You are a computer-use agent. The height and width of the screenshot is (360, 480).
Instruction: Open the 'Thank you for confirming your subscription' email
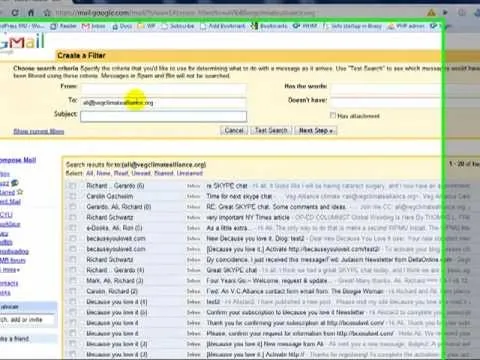click(x=295, y=323)
